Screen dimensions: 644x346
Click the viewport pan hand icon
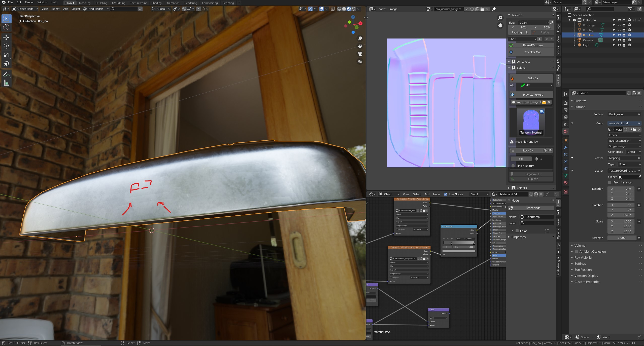point(360,46)
